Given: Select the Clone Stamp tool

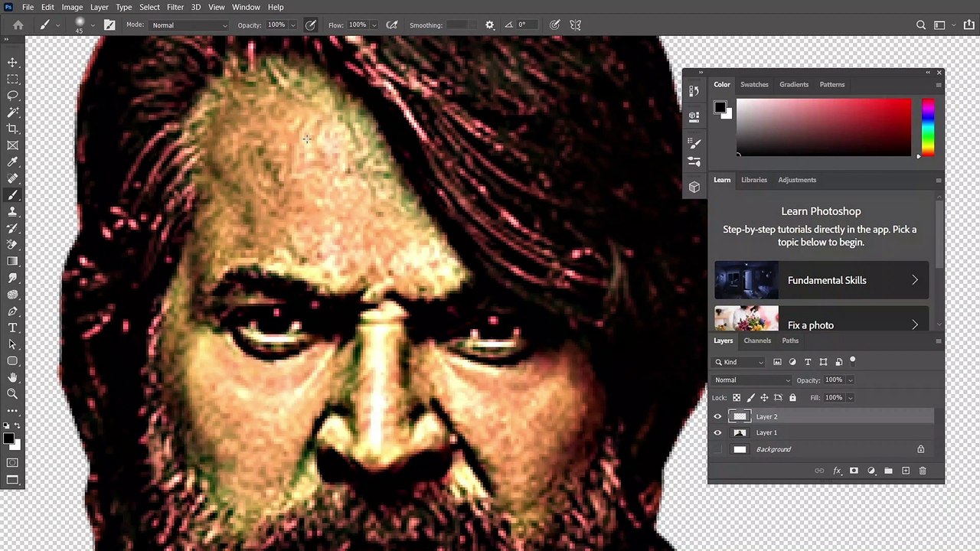Looking at the screenshot, I should (12, 212).
